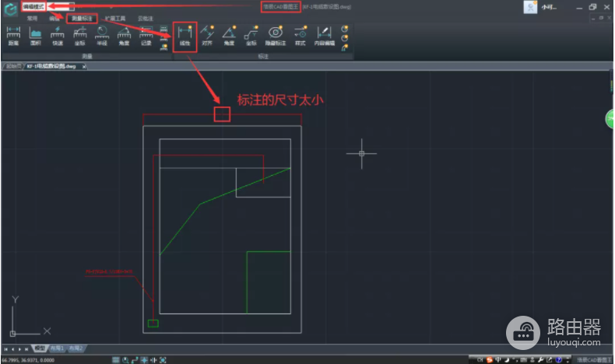615x364 pixels.
Task: Switch to the 模型 model layout tab
Action: [x=40, y=348]
